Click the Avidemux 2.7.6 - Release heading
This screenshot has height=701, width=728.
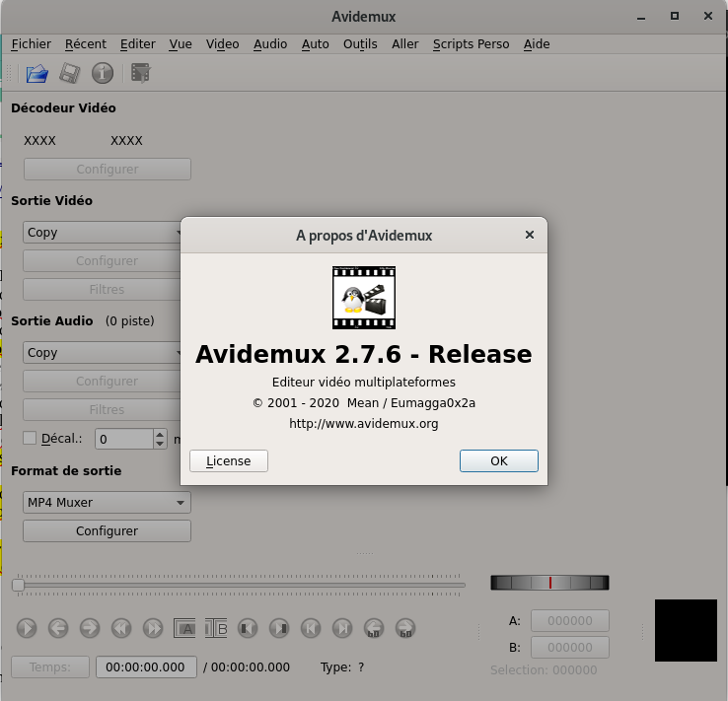click(x=364, y=354)
